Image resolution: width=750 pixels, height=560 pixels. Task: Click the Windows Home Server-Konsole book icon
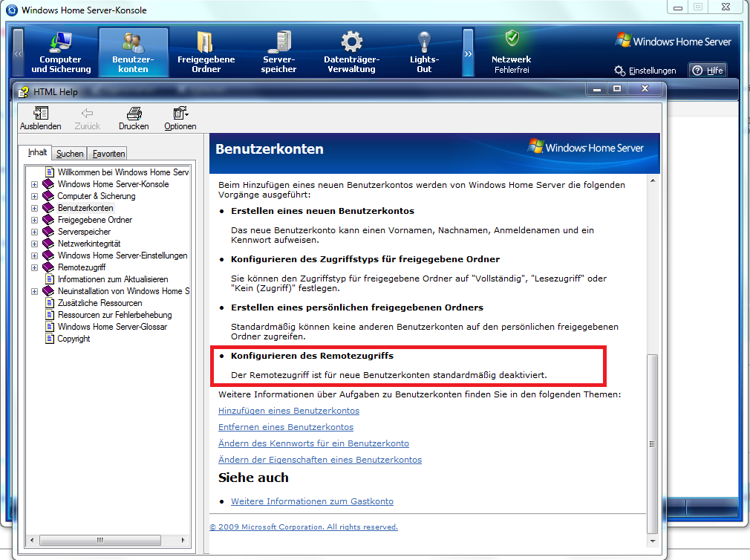(48, 184)
